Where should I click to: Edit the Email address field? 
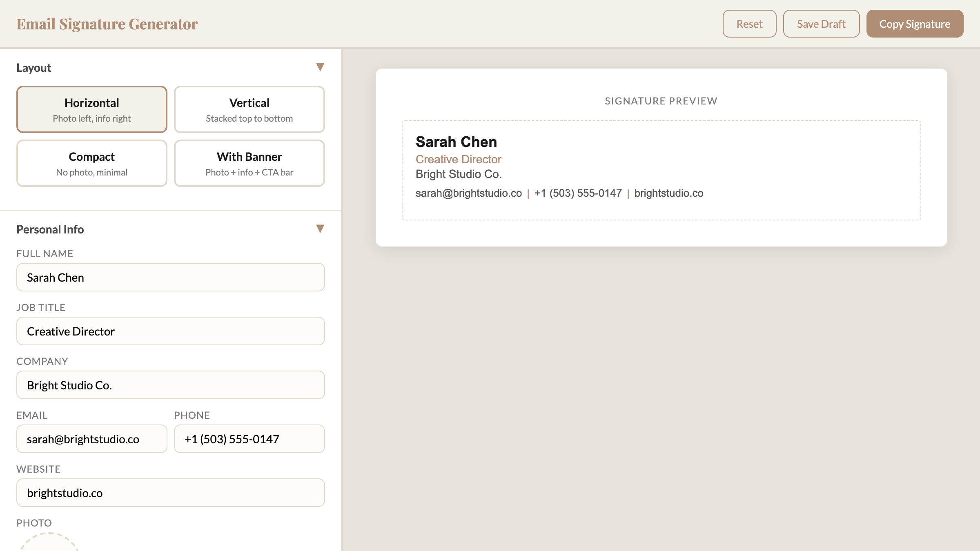coord(92,439)
